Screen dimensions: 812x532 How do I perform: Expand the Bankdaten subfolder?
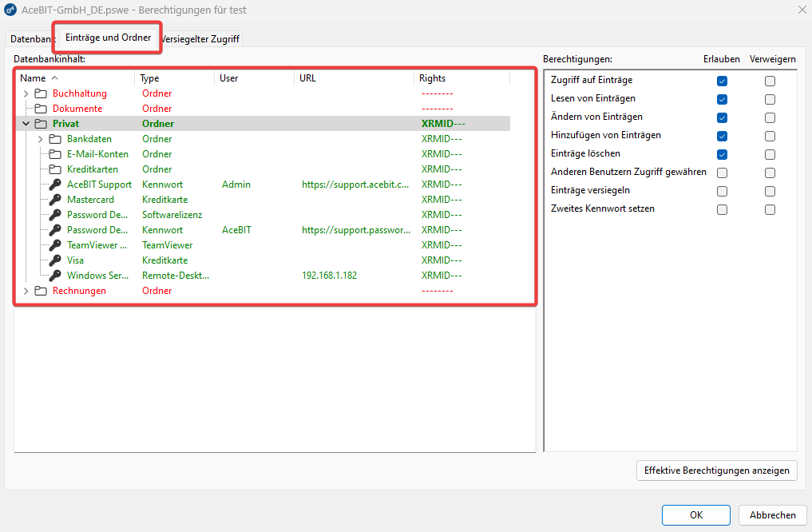(x=41, y=139)
